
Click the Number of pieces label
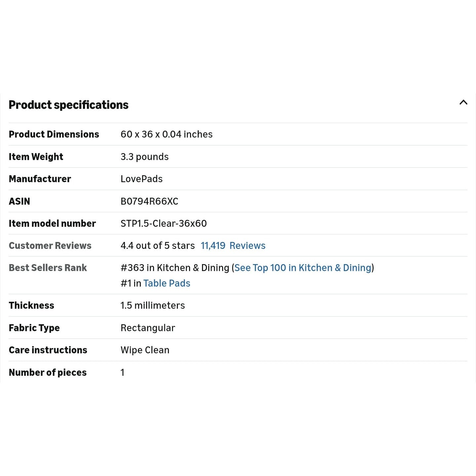tap(48, 373)
